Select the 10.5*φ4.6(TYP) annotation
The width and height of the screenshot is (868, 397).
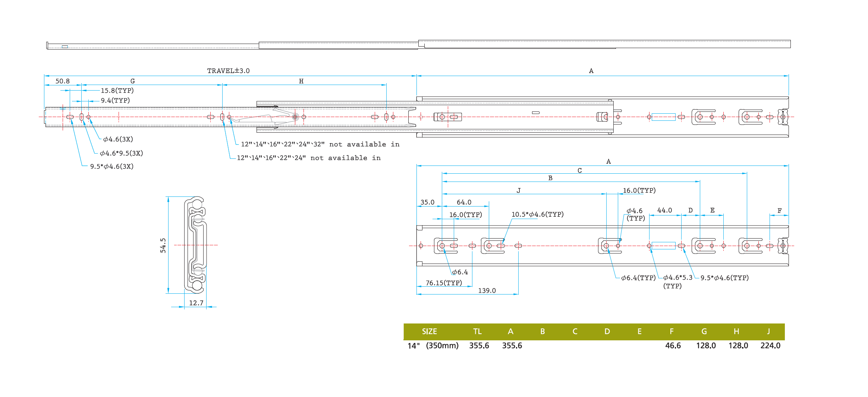pyautogui.click(x=537, y=214)
